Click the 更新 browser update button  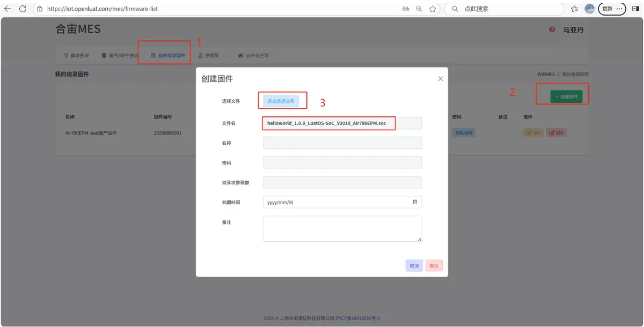612,9
